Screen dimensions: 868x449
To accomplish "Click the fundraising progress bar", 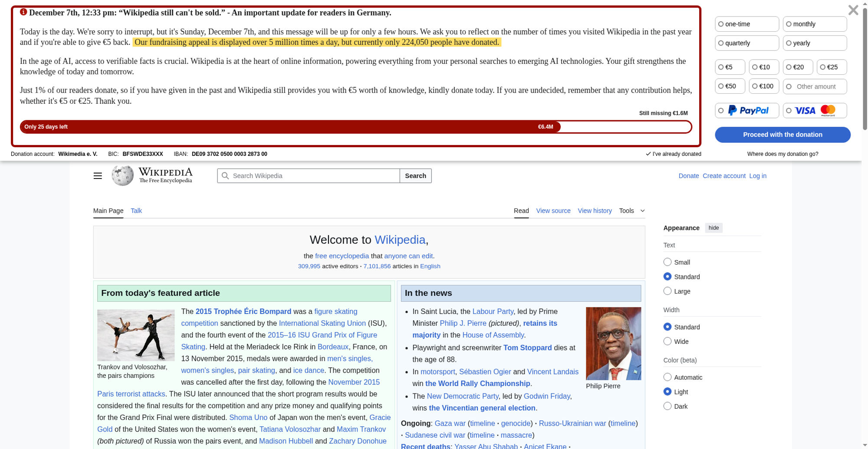I will [355, 127].
